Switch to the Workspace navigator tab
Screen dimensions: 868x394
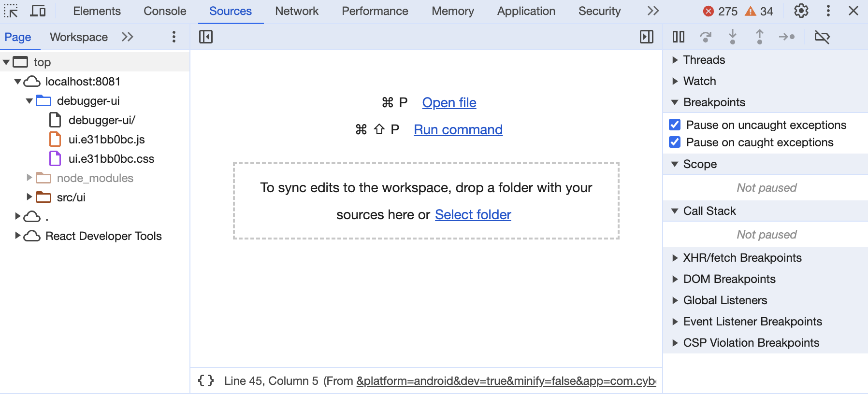[79, 37]
